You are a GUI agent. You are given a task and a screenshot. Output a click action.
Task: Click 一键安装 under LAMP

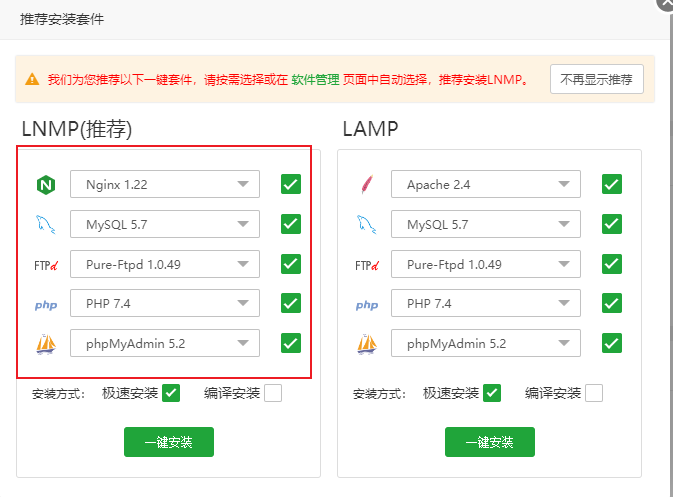point(490,442)
